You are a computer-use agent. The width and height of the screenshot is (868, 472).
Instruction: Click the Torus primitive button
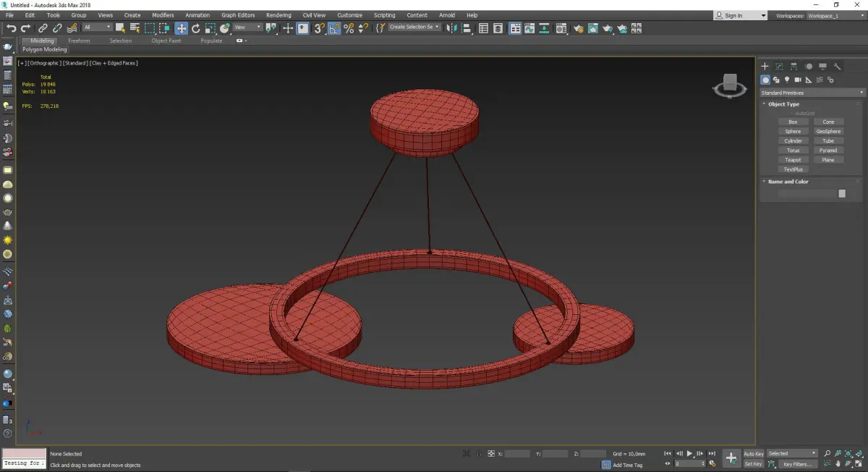[793, 150]
